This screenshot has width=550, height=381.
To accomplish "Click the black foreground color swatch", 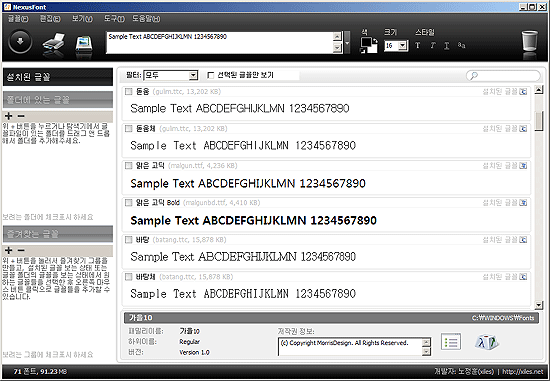I will click(x=367, y=42).
